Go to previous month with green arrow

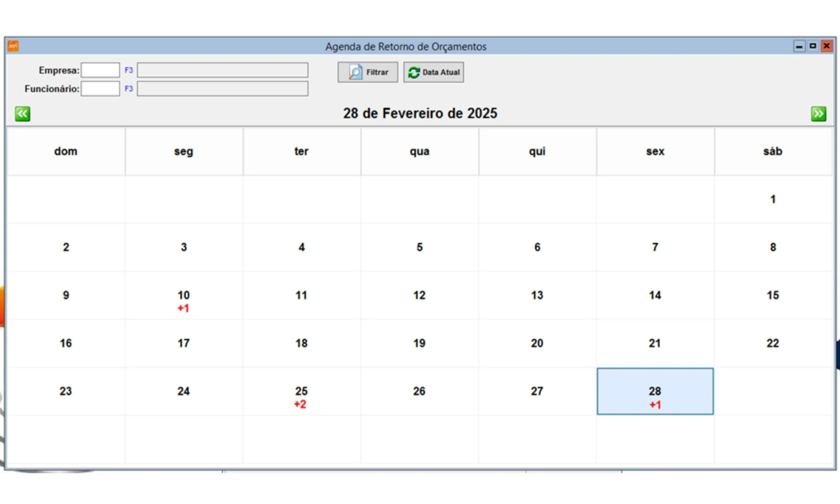(x=22, y=114)
